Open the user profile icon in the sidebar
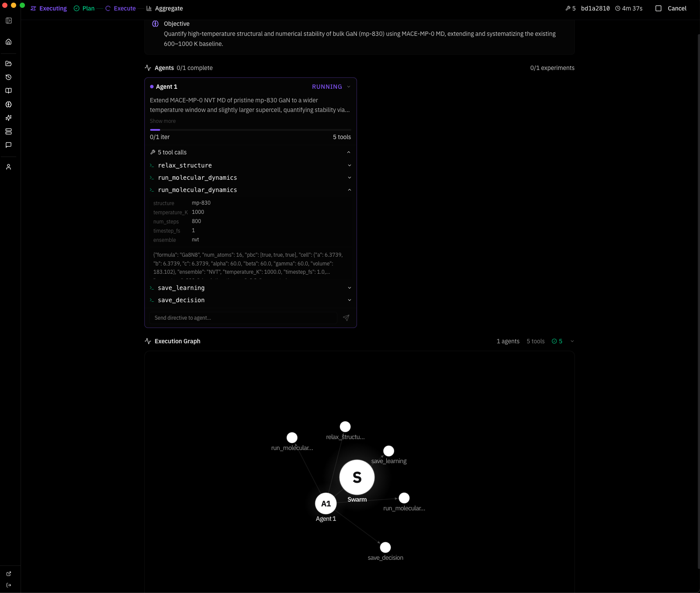 [8, 167]
